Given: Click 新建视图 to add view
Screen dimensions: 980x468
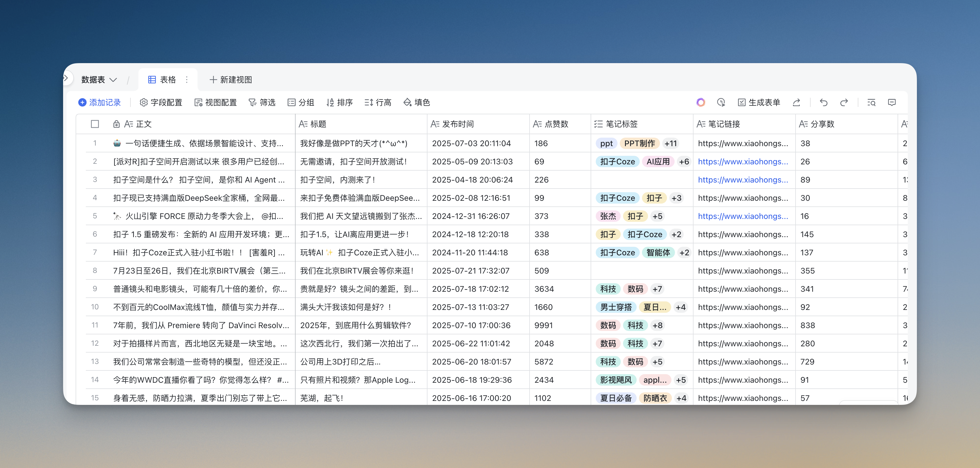Looking at the screenshot, I should point(231,80).
